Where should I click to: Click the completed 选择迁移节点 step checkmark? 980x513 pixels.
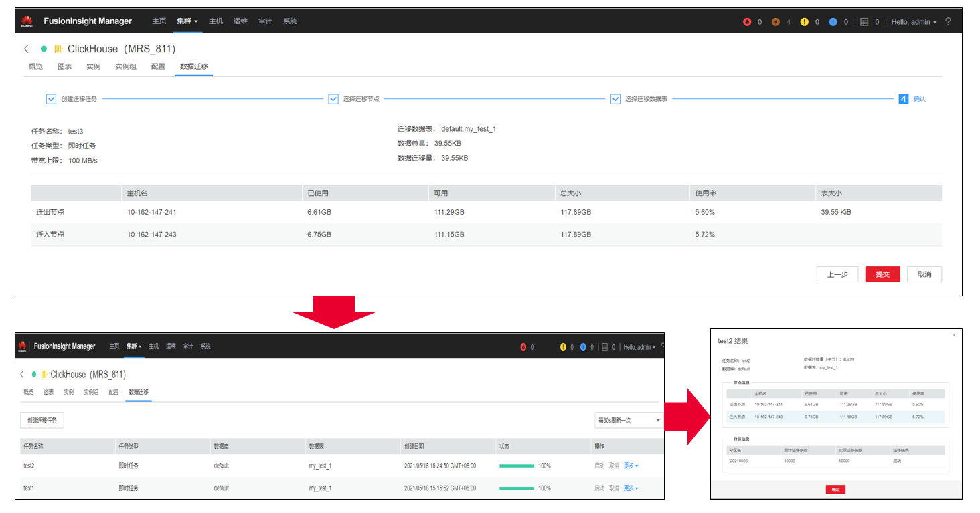333,99
